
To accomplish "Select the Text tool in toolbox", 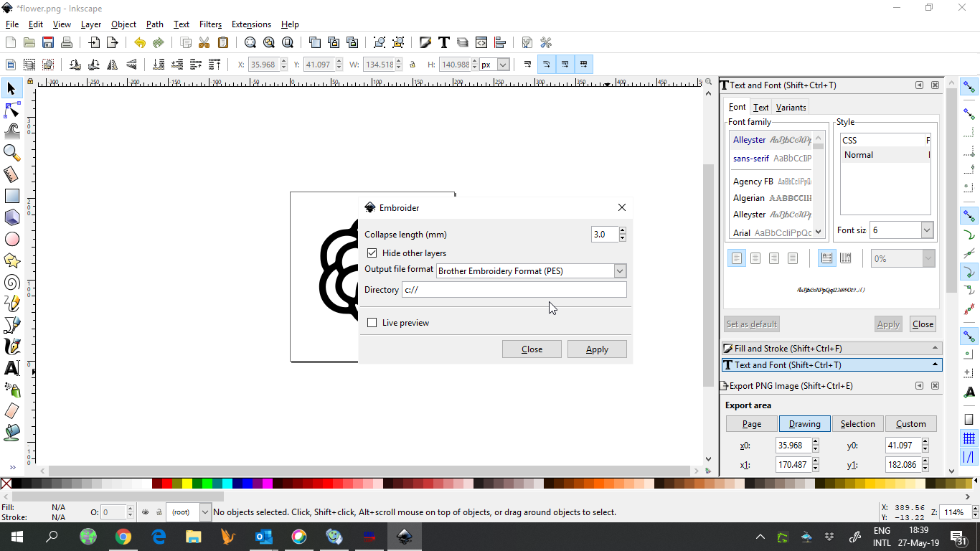I will [11, 368].
